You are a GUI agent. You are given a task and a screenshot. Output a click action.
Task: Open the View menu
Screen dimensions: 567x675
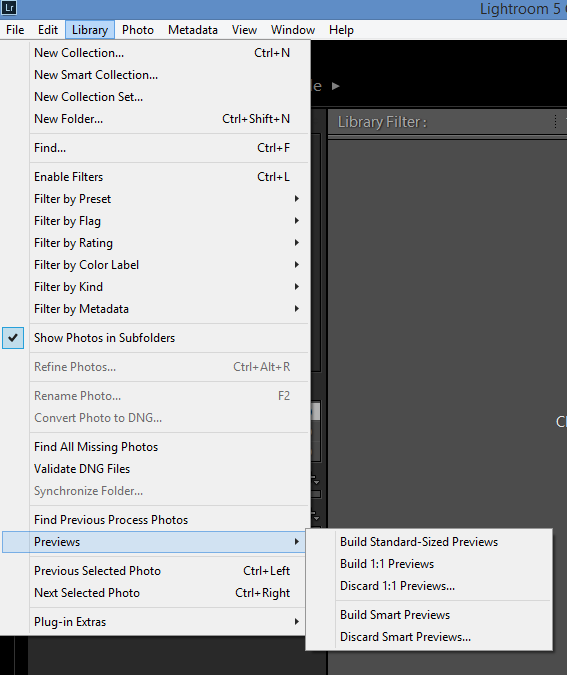coord(244,30)
